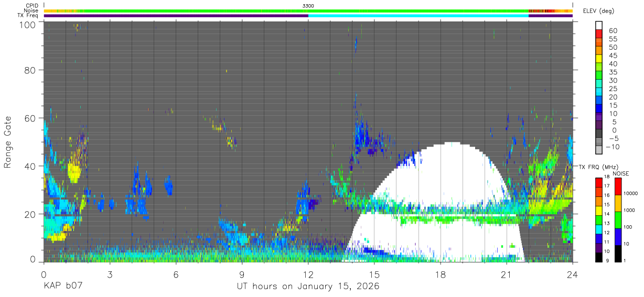Click the TX FRQ legend value '11'
Screen dimensions: 644x297
click(x=606, y=242)
